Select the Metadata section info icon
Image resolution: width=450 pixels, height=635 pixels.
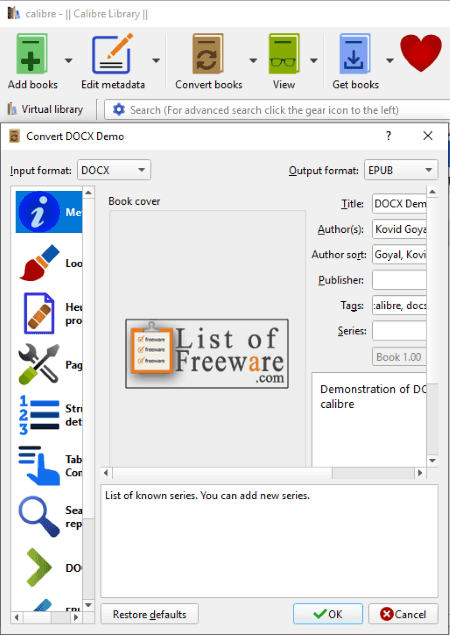pos(39,212)
